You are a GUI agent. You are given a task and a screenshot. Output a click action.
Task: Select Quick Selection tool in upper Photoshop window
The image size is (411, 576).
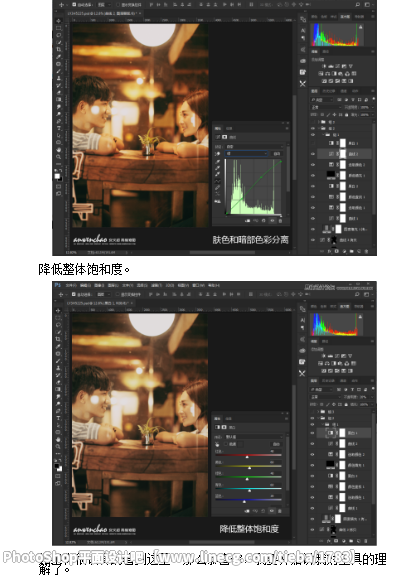(58, 42)
